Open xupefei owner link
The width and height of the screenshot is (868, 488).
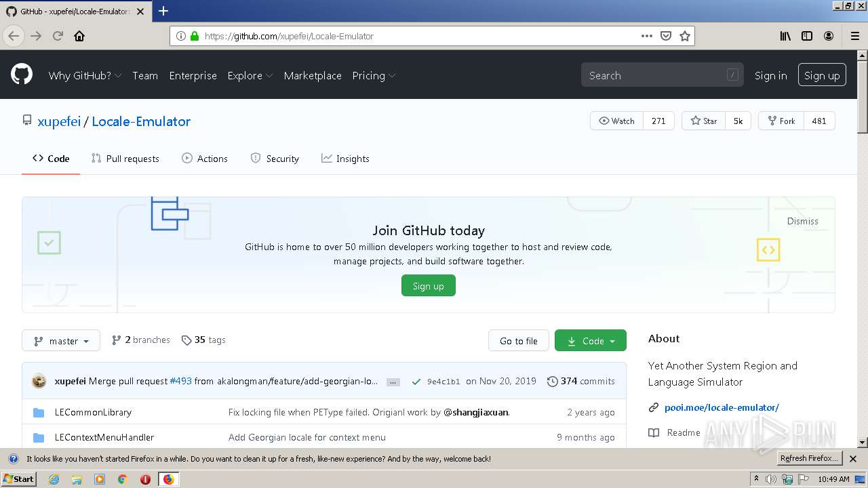[x=59, y=121]
